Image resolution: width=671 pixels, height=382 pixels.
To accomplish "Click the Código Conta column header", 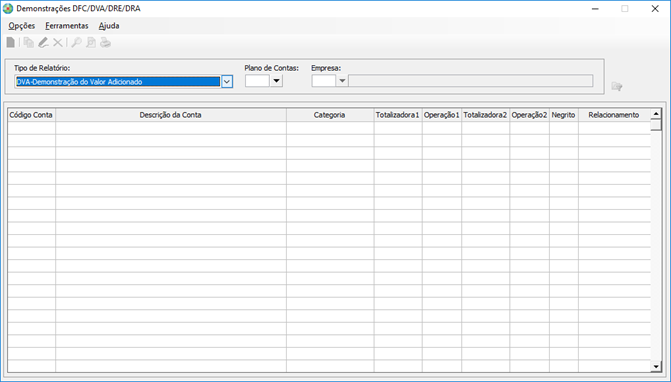I will pos(31,115).
